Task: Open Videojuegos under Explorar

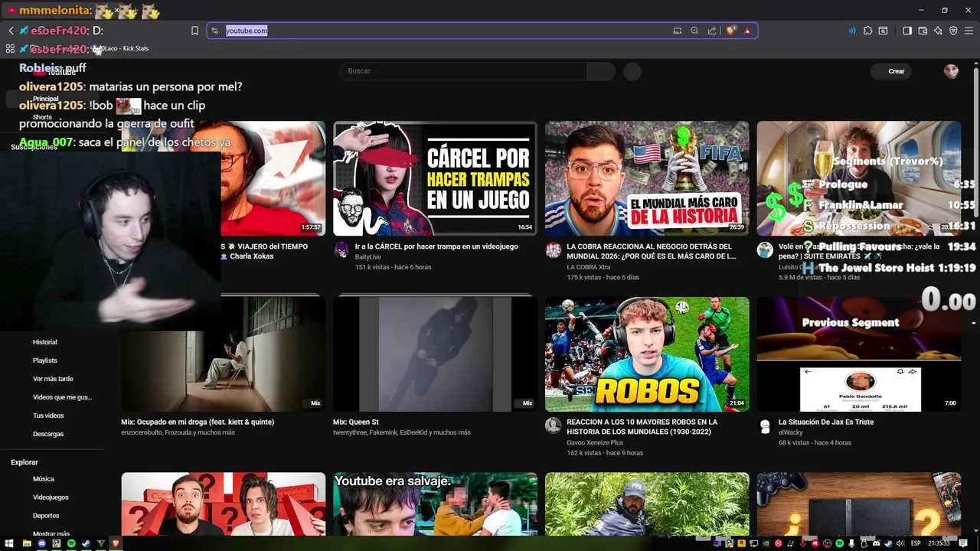Action: tap(51, 497)
